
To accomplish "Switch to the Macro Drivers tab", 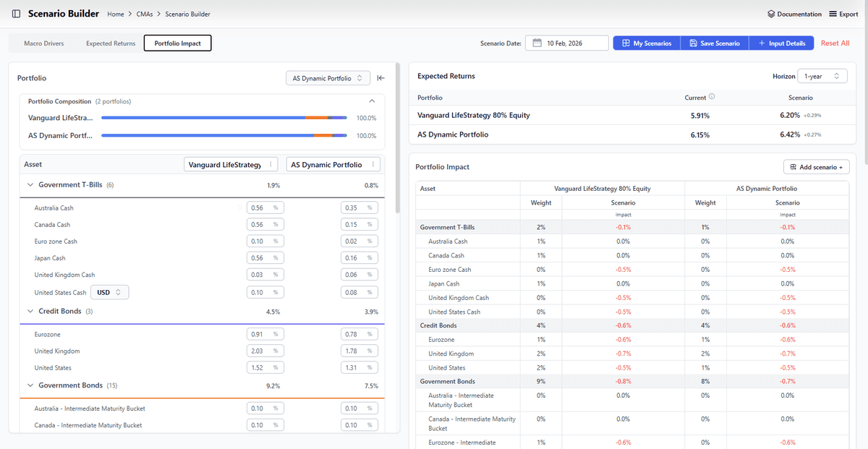I will [x=44, y=43].
